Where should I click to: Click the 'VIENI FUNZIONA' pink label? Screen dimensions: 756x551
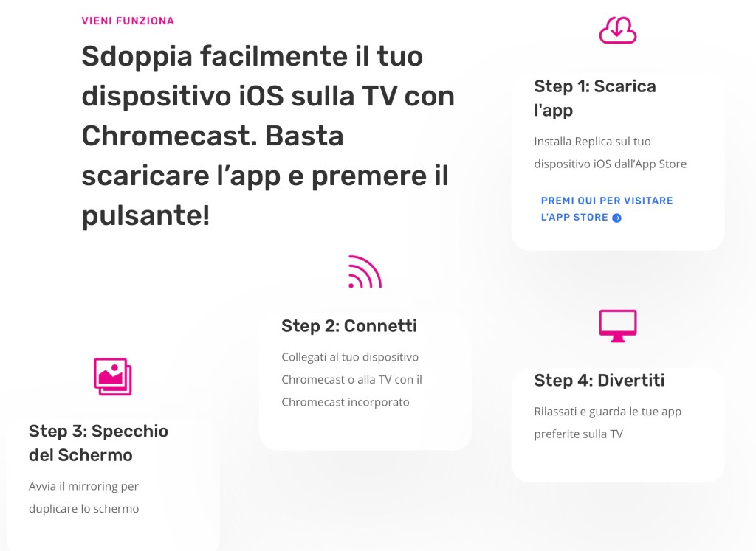(x=128, y=21)
